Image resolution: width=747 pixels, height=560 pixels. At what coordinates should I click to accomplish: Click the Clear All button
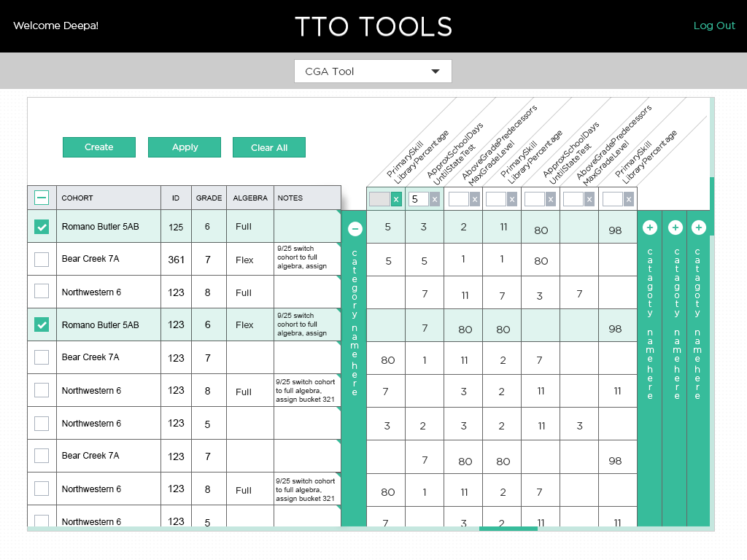click(x=269, y=147)
